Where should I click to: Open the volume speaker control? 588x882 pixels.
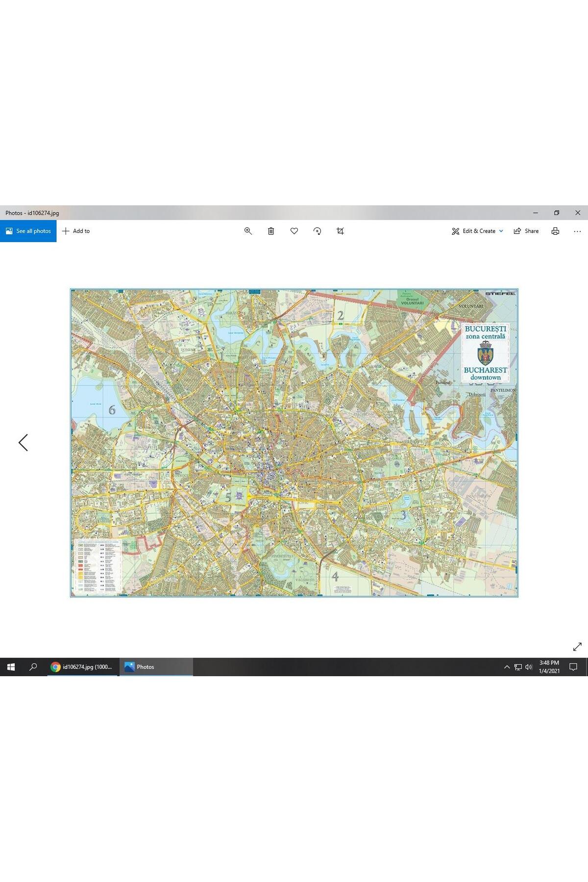[529, 667]
